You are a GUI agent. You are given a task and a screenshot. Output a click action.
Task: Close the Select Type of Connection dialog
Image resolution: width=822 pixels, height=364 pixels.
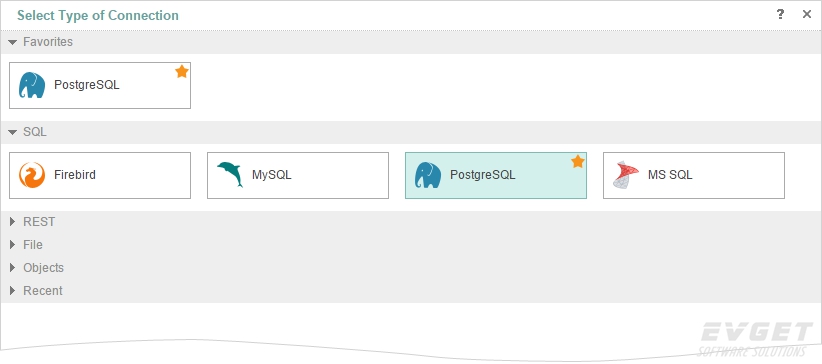[807, 14]
